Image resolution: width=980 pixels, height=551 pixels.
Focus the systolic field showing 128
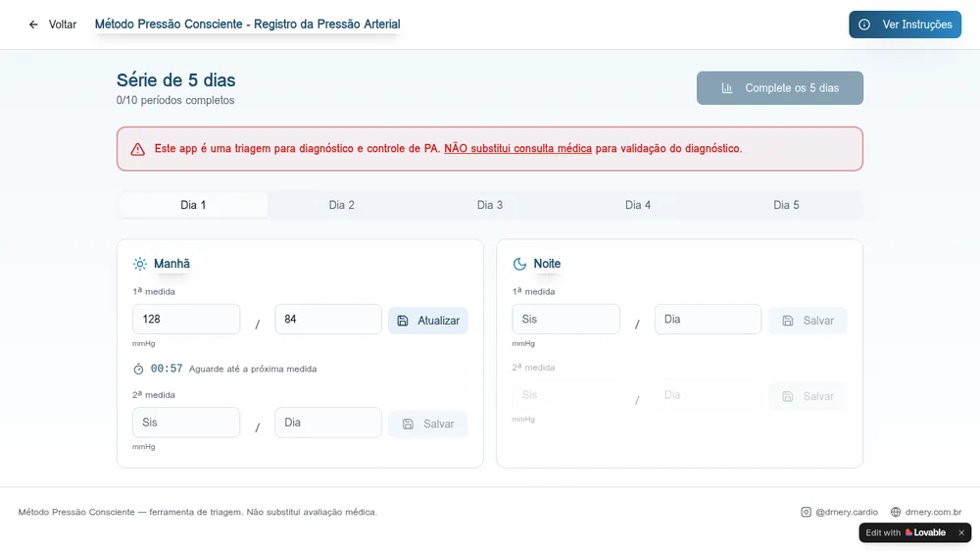(186, 319)
